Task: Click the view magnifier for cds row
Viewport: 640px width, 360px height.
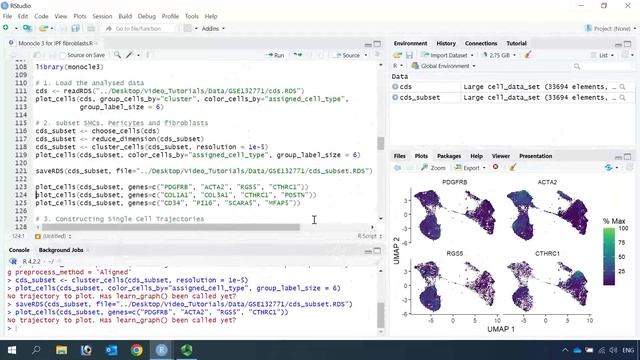Action: click(622, 87)
